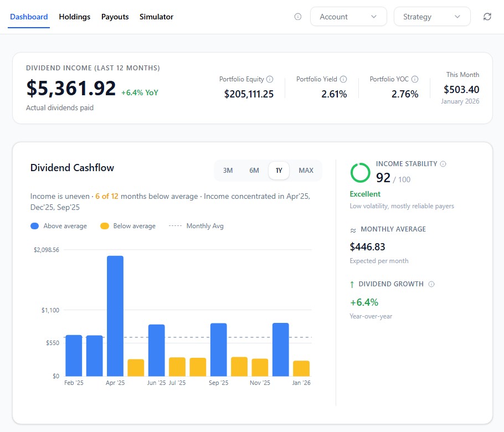Image resolution: width=504 pixels, height=432 pixels.
Task: Expand the Strategy dropdown
Action: (x=431, y=17)
